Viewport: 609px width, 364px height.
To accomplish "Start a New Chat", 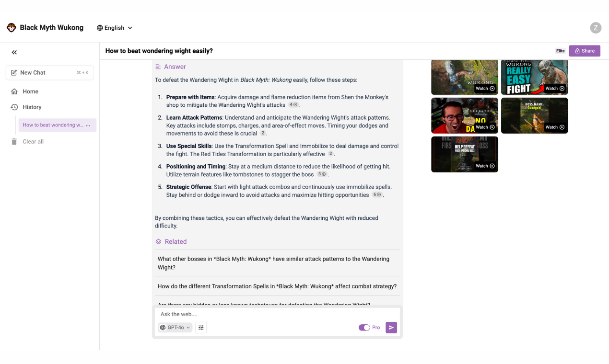I will (x=49, y=73).
